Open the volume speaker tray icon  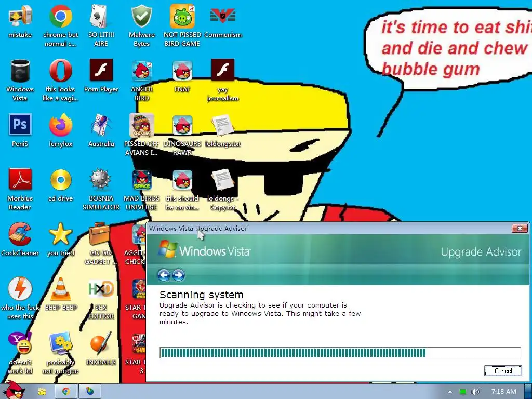click(475, 392)
